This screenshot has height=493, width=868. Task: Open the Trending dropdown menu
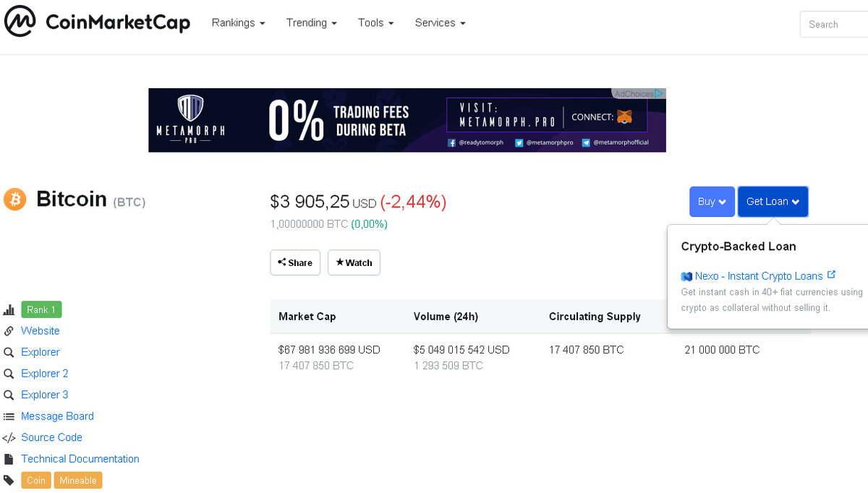pyautogui.click(x=311, y=23)
